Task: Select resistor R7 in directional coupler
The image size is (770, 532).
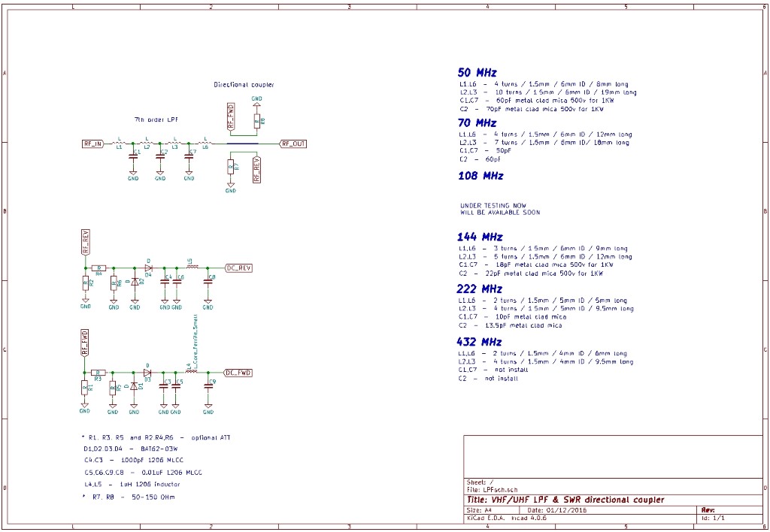Action: [x=230, y=167]
